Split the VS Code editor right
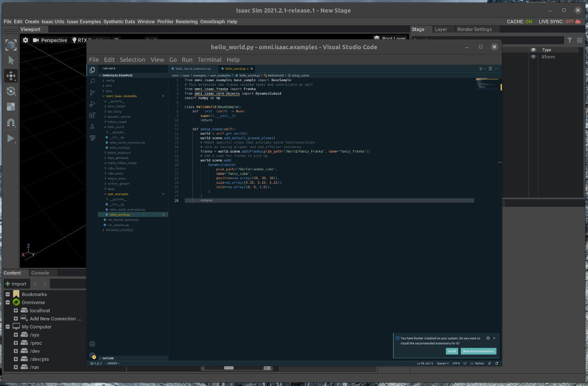Viewport: 588px width, 386px height. click(490, 69)
